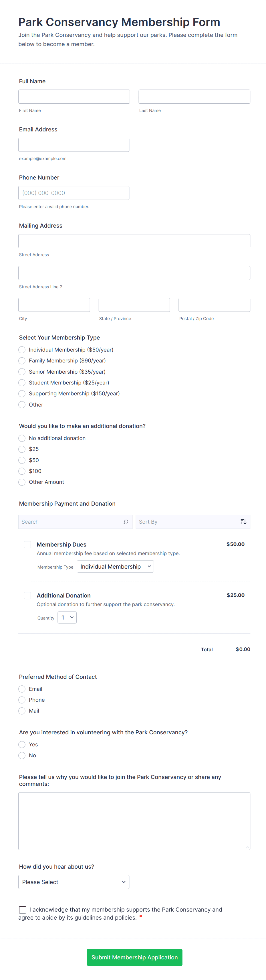Select Email as preferred contact method

point(22,689)
